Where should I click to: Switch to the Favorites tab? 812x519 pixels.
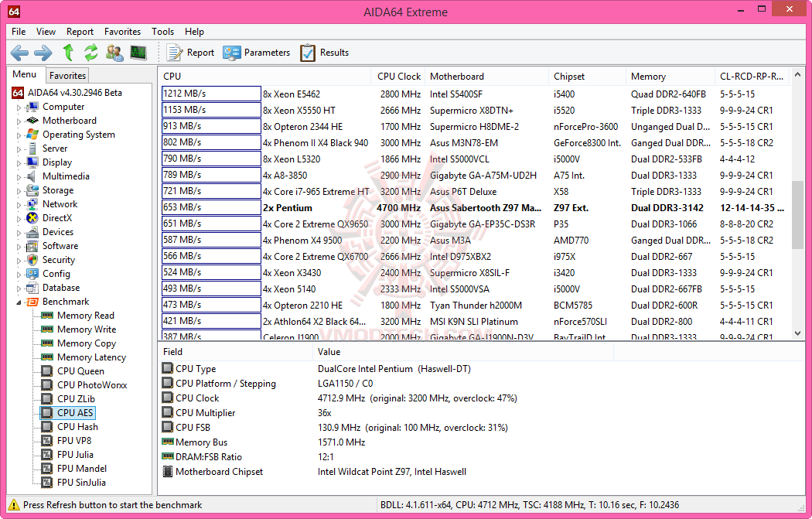click(67, 76)
